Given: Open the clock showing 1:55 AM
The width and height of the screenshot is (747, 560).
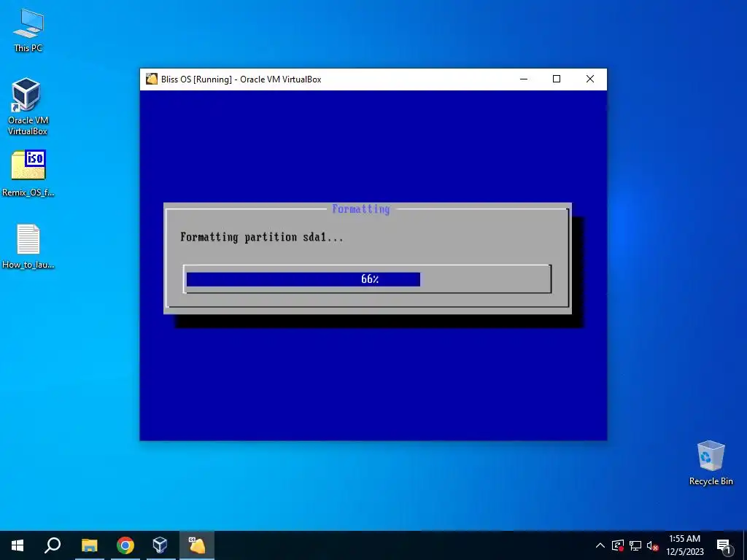Looking at the screenshot, I should point(685,545).
